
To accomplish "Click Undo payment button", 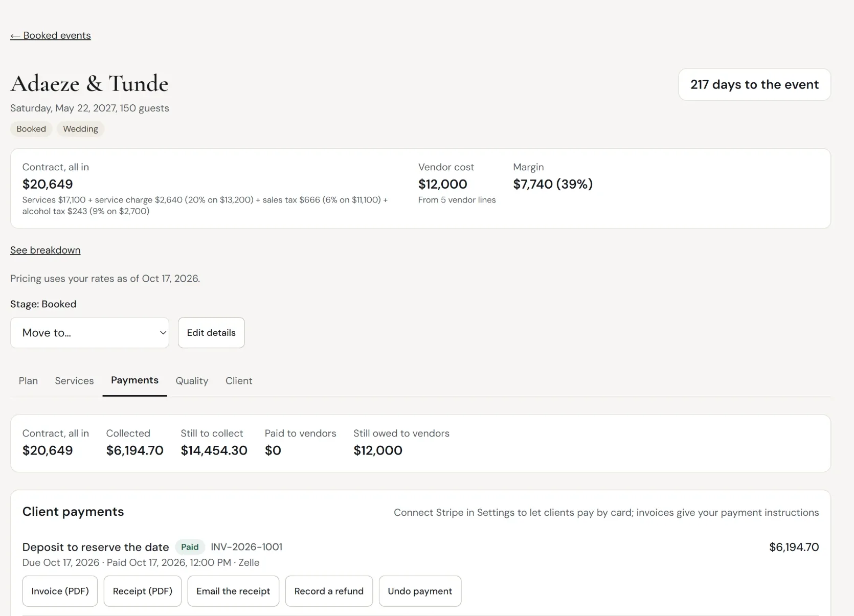I will tap(420, 591).
